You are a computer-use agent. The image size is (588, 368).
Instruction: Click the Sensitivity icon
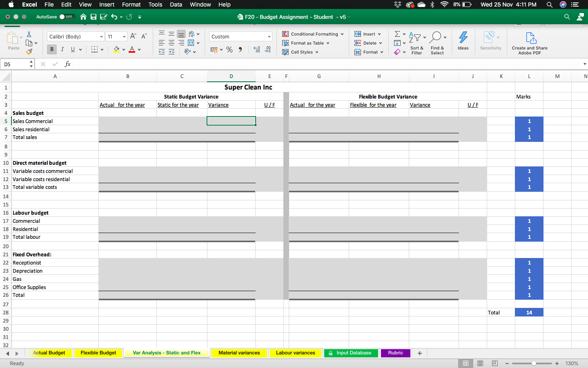490,41
